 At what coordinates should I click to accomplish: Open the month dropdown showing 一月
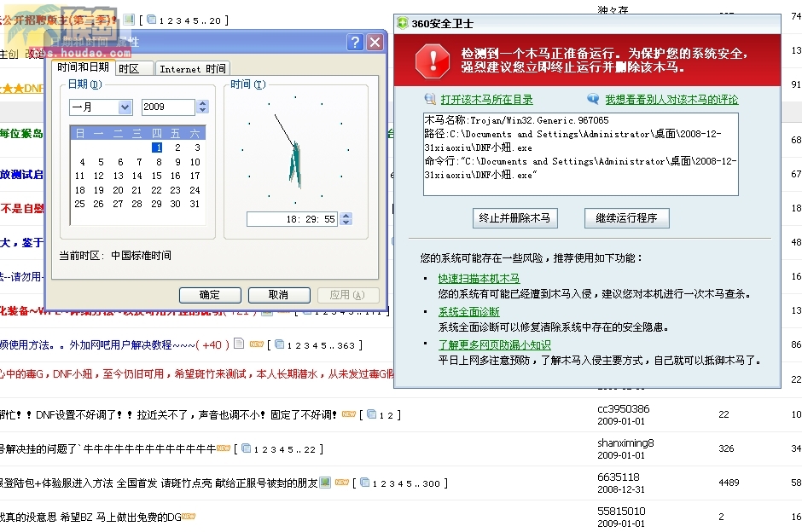point(125,107)
